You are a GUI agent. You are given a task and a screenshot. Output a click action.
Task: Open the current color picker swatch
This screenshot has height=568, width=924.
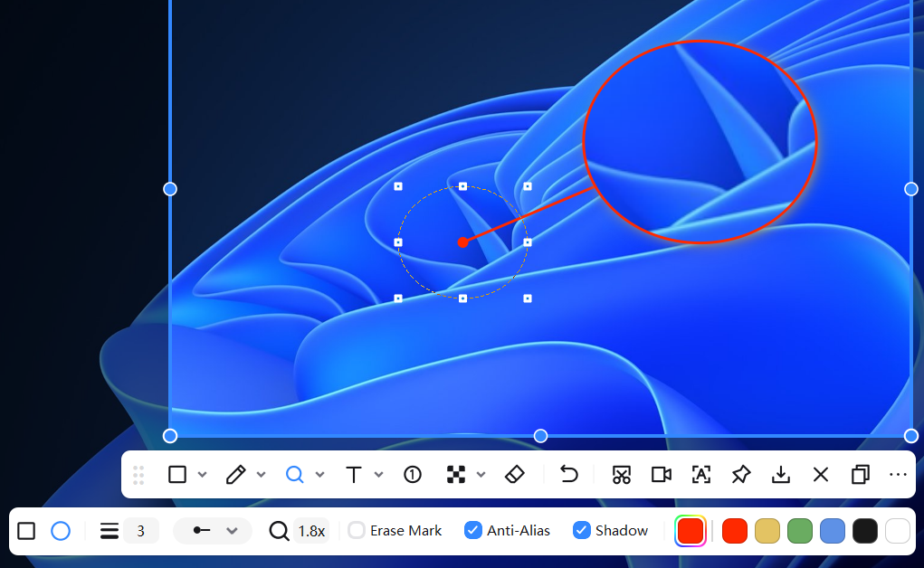(x=690, y=531)
